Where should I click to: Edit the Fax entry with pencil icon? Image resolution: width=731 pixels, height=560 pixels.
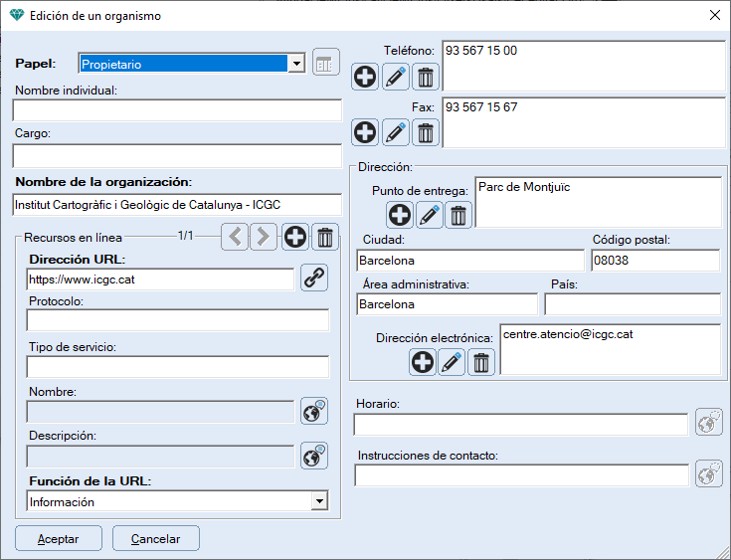[x=396, y=132]
